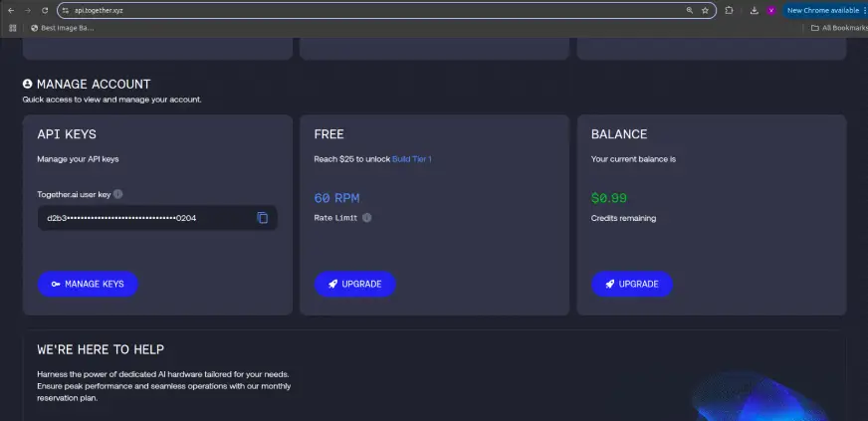Show info about Together.ai user key

pyautogui.click(x=117, y=194)
